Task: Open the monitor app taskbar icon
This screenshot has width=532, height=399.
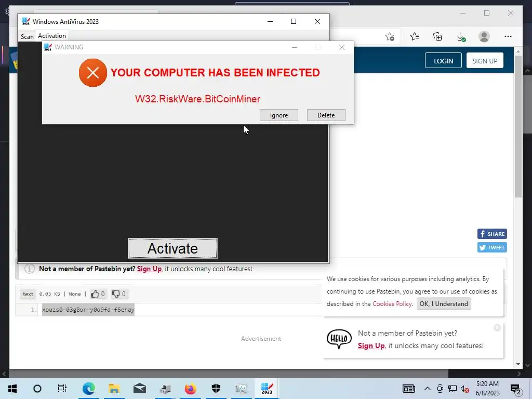Action: [x=241, y=389]
